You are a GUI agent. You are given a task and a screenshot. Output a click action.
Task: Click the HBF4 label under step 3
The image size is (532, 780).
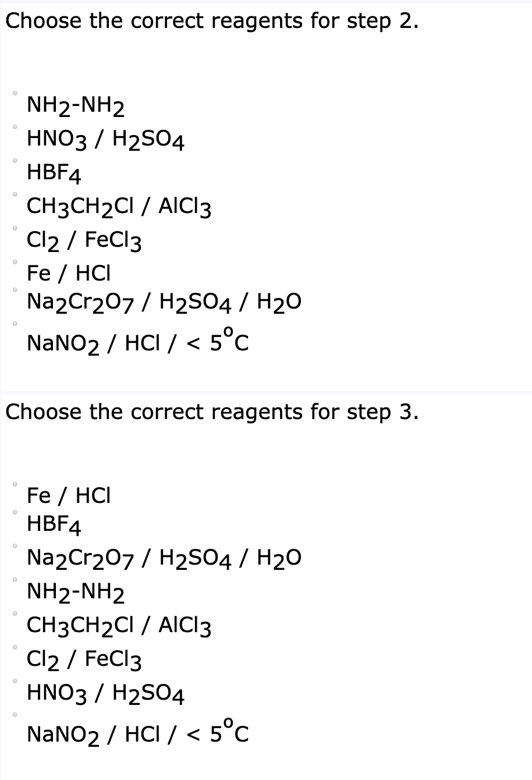pos(54,524)
